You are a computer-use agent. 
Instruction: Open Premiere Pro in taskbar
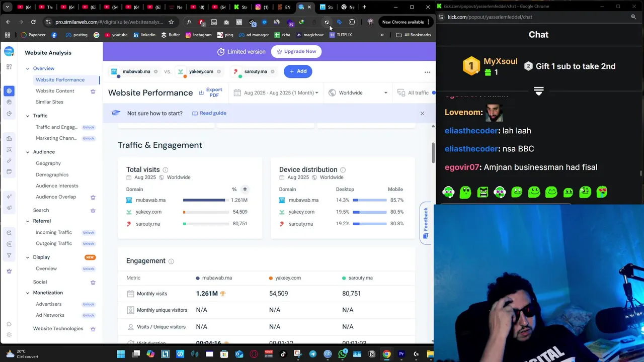401,354
